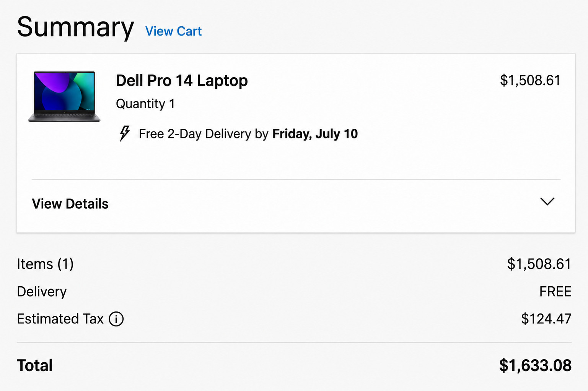Click the total amount $1,633.08
Viewport: 588px width, 391px height.
coord(535,365)
